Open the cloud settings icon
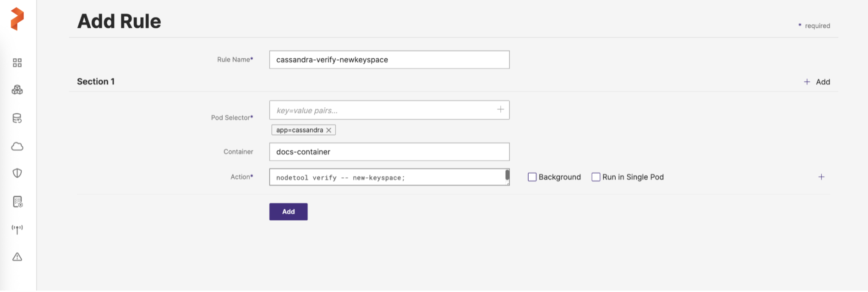Image resolution: width=868 pixels, height=292 pixels. 17,147
